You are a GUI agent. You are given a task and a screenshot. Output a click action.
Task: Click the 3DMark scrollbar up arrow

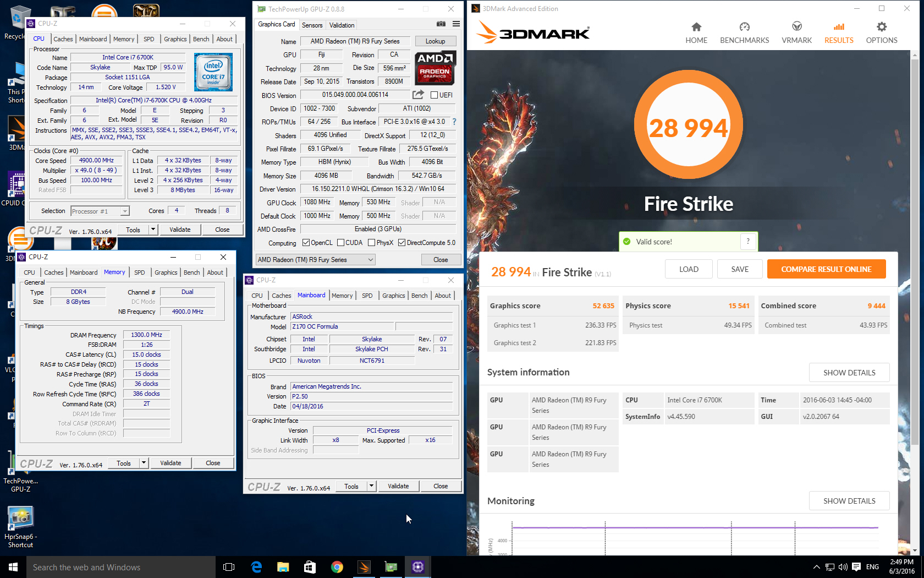tap(915, 54)
